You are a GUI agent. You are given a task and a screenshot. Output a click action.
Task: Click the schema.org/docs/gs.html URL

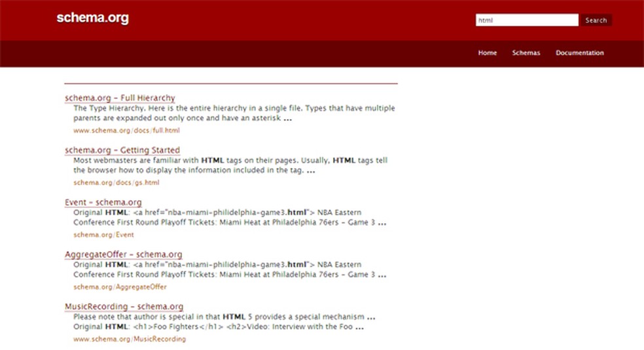click(116, 183)
